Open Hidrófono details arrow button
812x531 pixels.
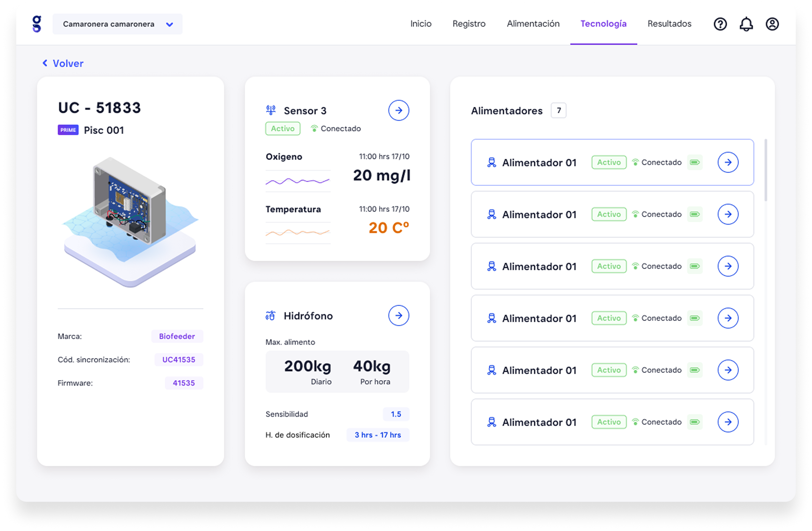point(399,315)
